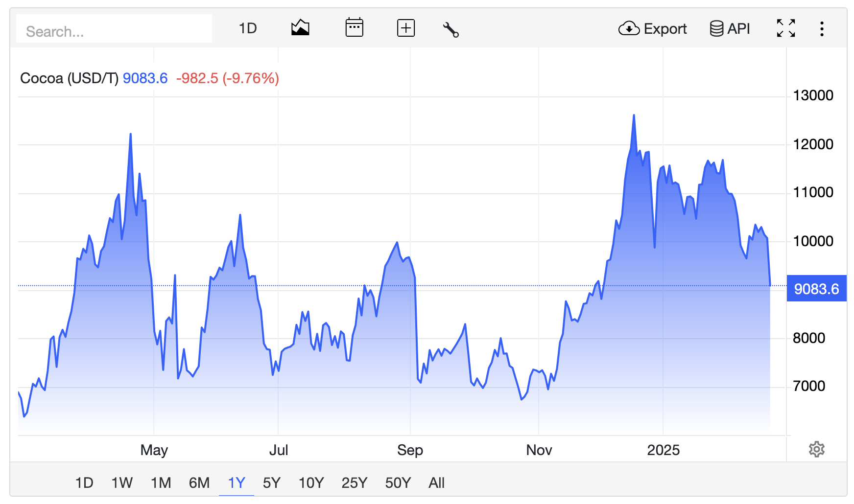The image size is (854, 504).
Task: Click the Nov x-axis label
Action: click(539, 450)
